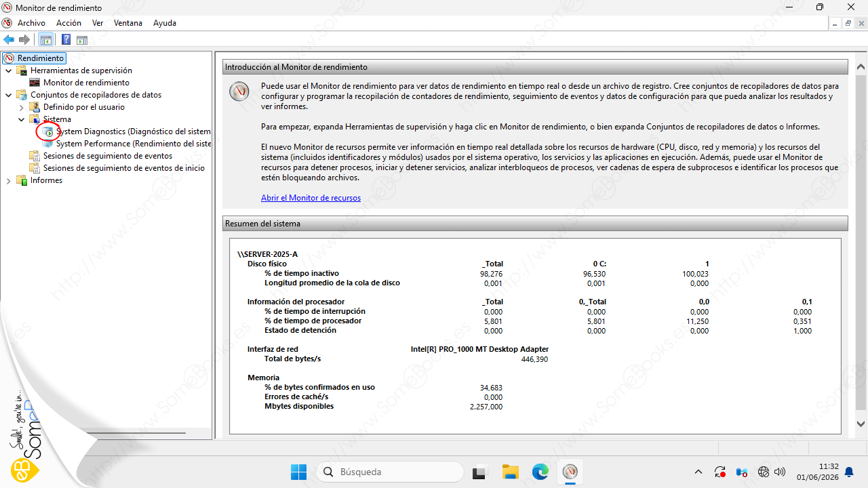
Task: Click the network globe tray icon
Action: pos(763,472)
